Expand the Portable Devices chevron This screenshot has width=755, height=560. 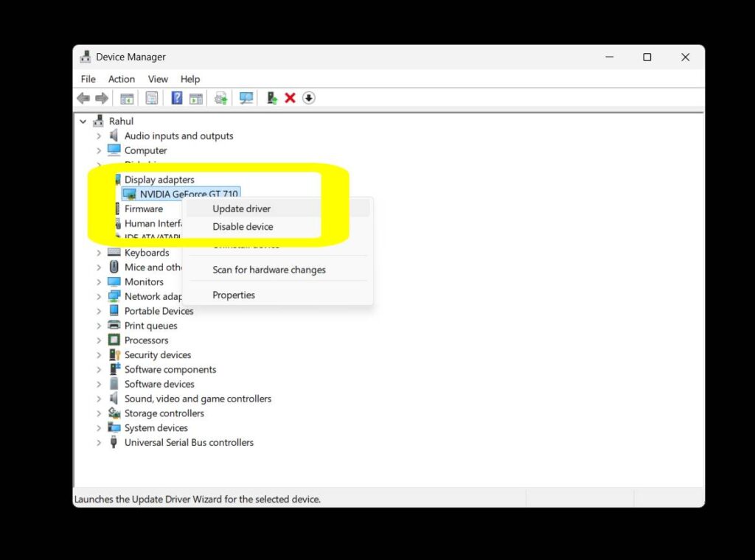click(x=99, y=311)
